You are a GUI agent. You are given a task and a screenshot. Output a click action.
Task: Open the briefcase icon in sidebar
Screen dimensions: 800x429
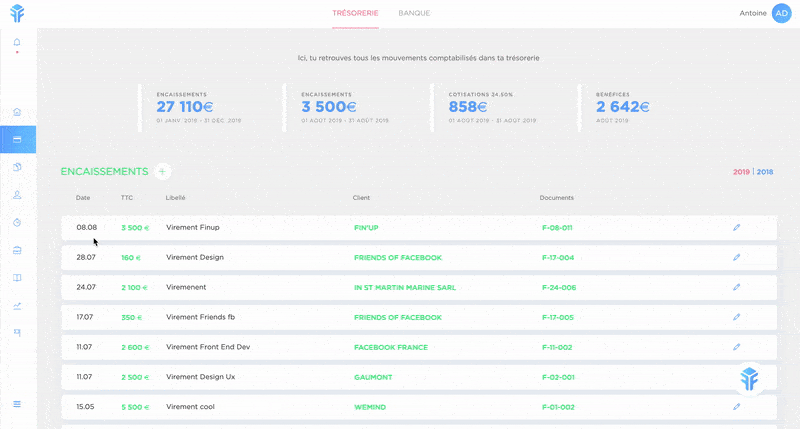pos(17,250)
